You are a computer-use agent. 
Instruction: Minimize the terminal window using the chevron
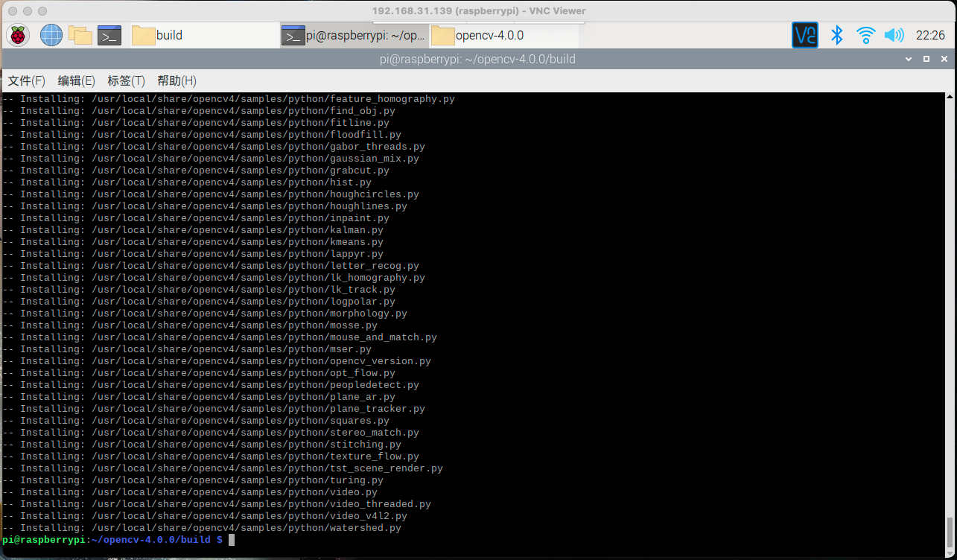[909, 59]
